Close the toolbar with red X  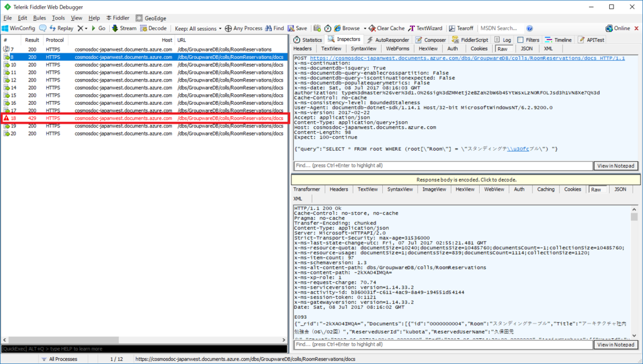pyautogui.click(x=637, y=28)
